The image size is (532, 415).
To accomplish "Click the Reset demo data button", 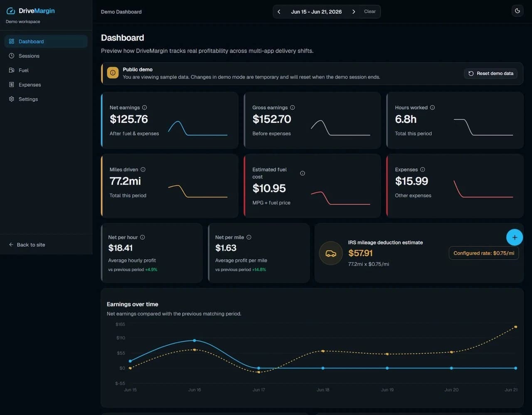I will [491, 73].
